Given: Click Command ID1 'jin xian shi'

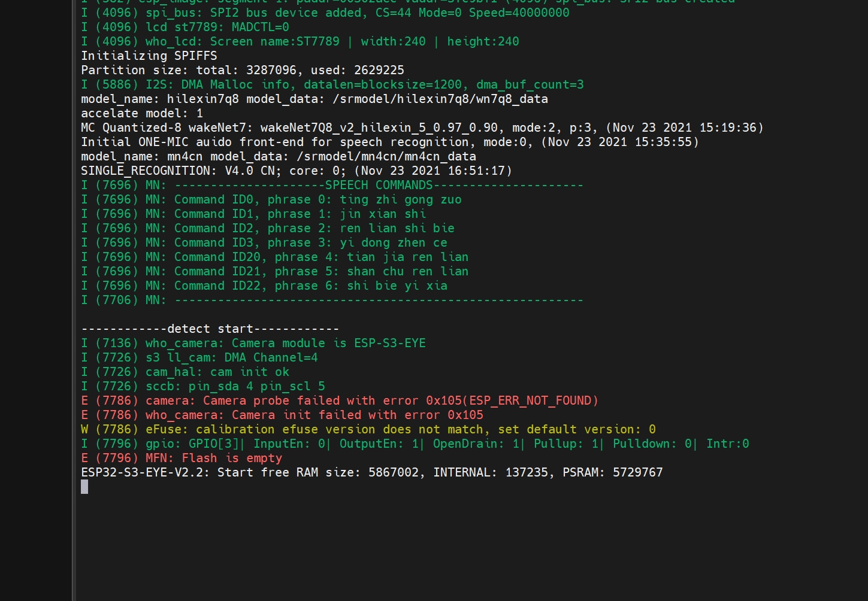Looking at the screenshot, I should click(x=253, y=214).
